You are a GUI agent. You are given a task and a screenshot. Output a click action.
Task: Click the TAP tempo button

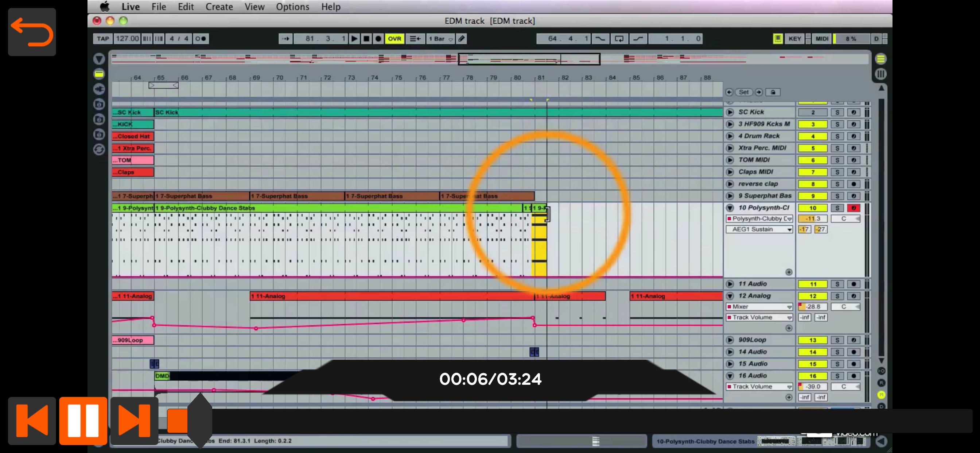point(102,38)
